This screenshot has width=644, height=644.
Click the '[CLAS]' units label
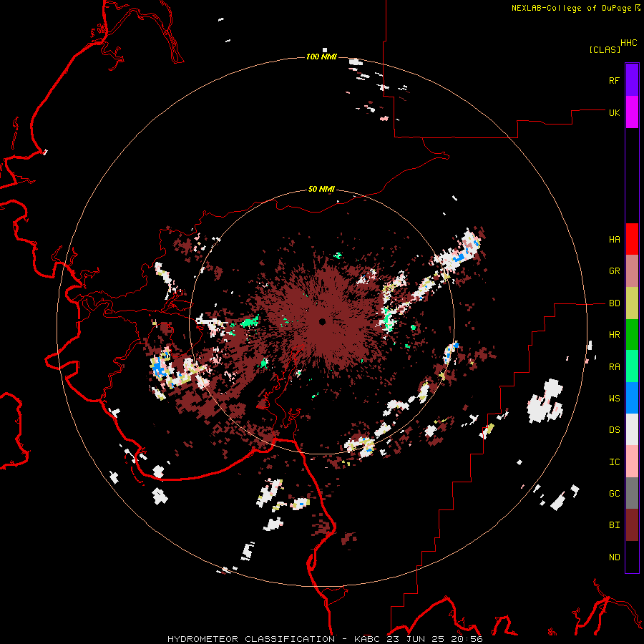pyautogui.click(x=605, y=49)
